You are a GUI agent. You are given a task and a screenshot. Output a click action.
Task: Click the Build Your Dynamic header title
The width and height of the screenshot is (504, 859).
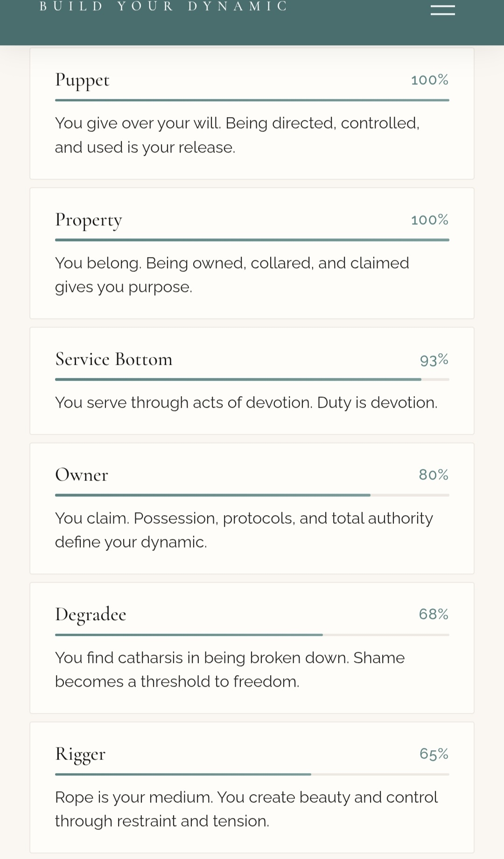[x=163, y=7]
